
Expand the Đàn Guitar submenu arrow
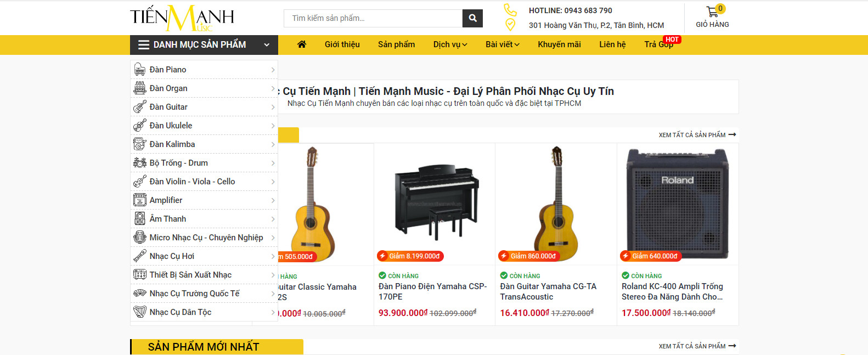[x=273, y=107]
